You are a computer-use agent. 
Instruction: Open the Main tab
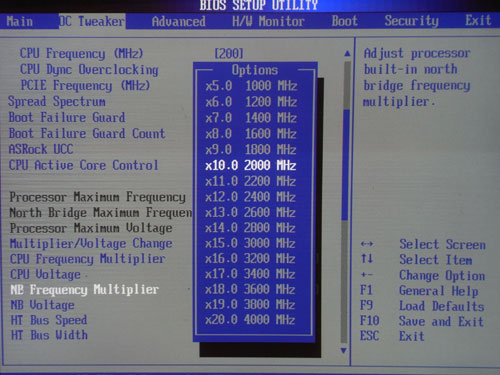coord(20,21)
